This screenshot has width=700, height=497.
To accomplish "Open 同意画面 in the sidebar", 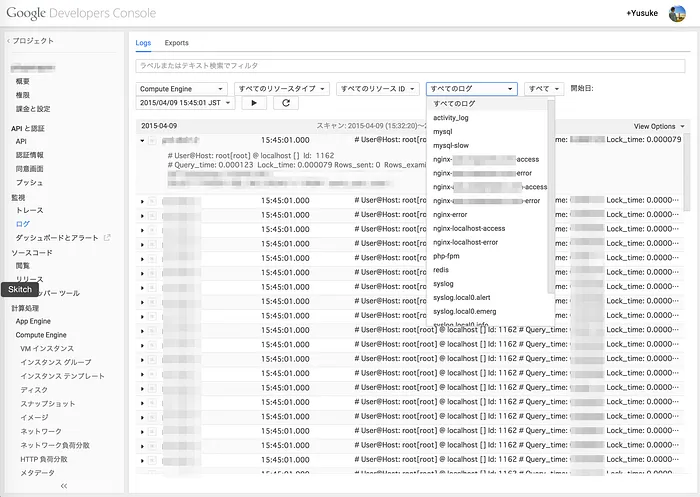I will (29, 169).
